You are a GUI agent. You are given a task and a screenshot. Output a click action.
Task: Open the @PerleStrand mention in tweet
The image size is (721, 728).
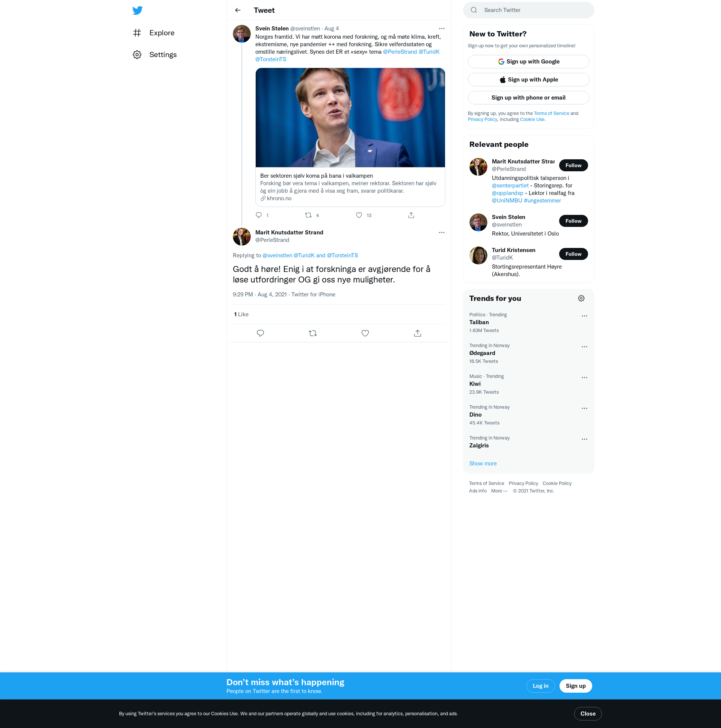400,52
